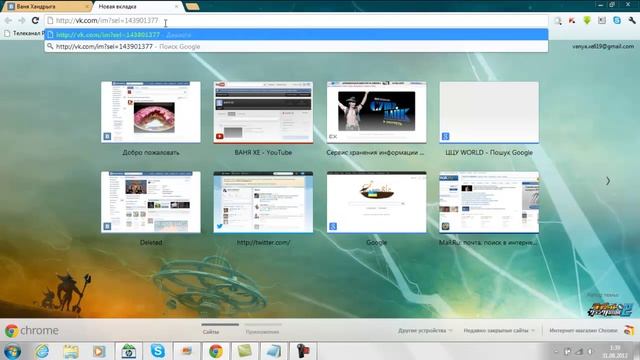This screenshot has height=360, width=640.
Task: Click the Chrome icon in the taskbar
Action: (216, 351)
